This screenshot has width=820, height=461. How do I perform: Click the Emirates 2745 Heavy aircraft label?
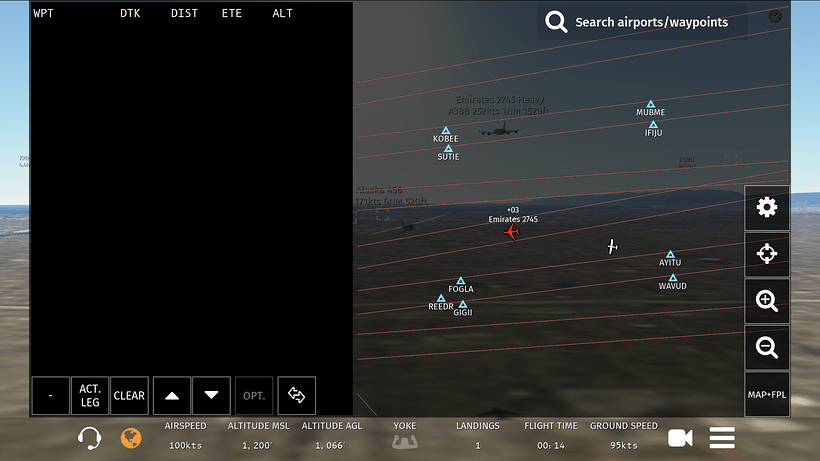point(499,105)
